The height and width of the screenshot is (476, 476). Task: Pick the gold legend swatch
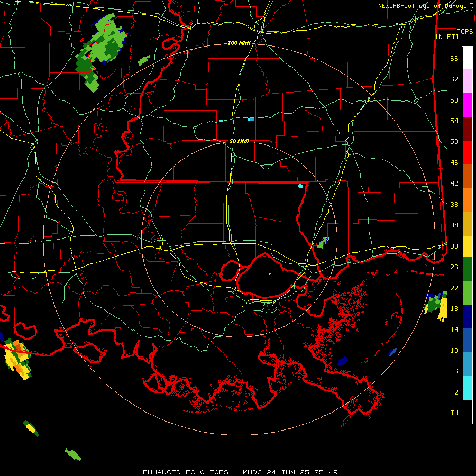pos(467,224)
